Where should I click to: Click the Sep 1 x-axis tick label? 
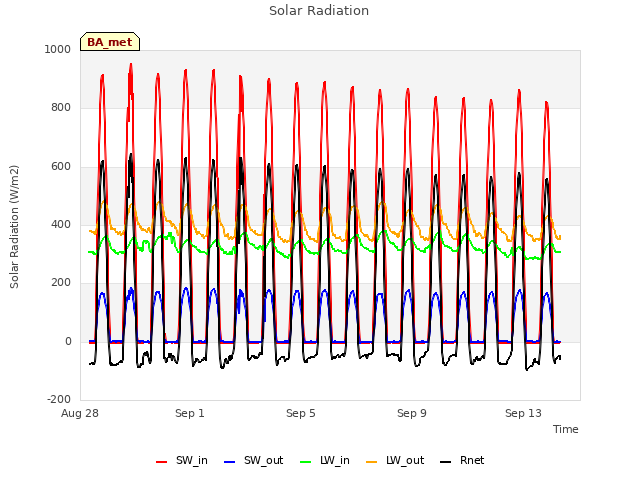point(190,413)
